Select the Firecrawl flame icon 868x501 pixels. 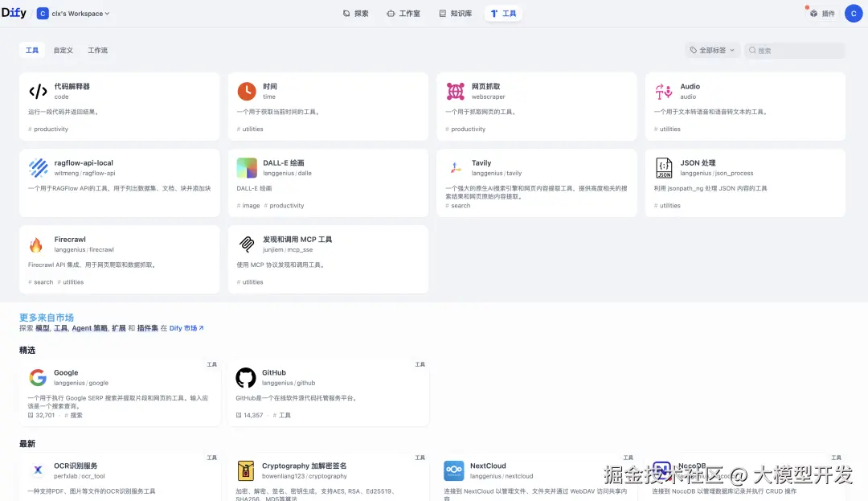coord(38,243)
